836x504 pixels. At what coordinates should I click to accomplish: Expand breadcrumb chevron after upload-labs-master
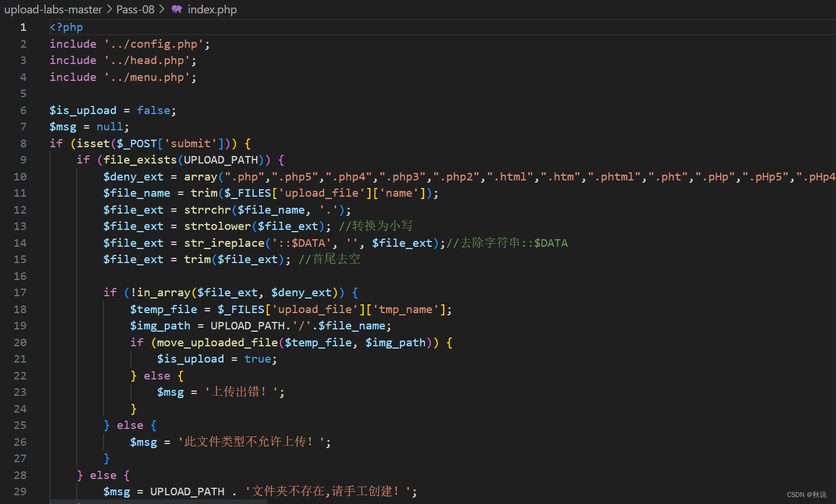pos(109,9)
